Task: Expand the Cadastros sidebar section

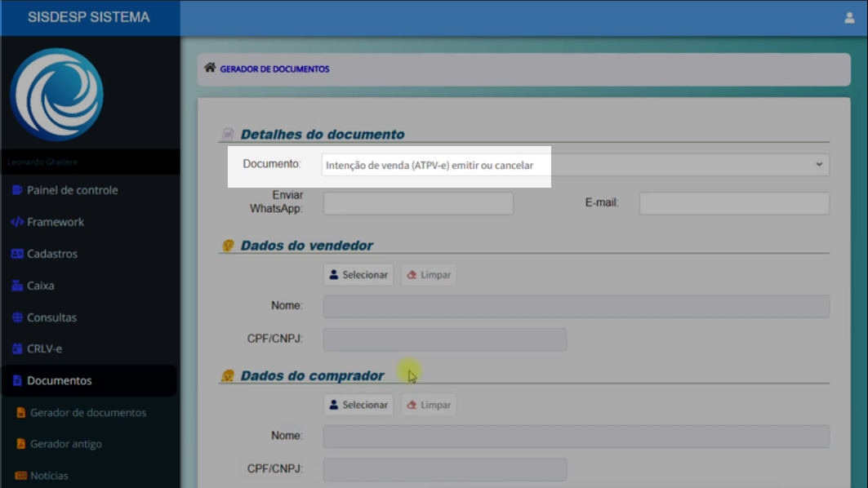Action: [51, 254]
